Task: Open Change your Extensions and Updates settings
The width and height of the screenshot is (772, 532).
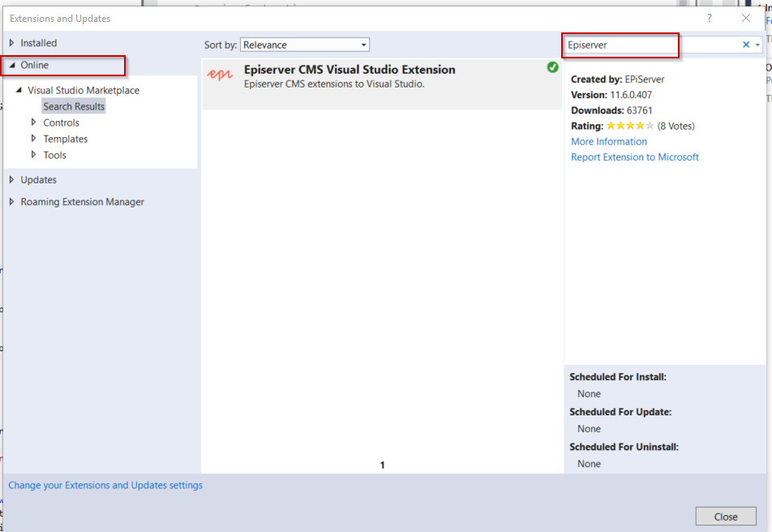Action: 105,485
